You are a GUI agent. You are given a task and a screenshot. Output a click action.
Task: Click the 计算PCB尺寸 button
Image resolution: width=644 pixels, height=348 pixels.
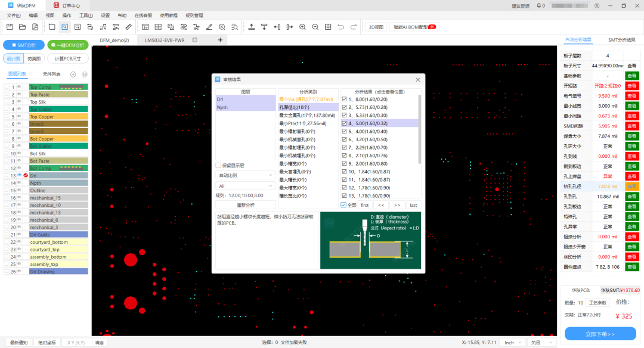coord(68,58)
